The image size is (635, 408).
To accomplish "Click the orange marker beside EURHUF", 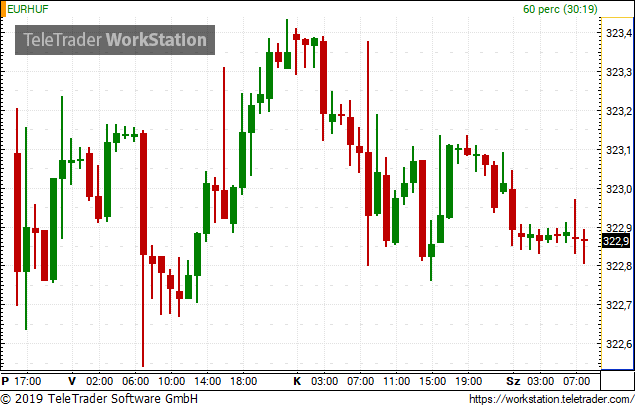I will 3,9.
